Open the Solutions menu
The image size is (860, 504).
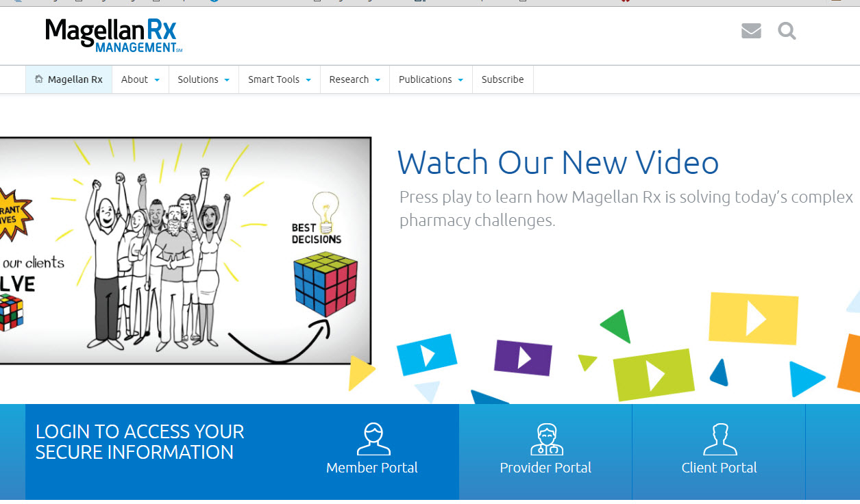(x=204, y=79)
